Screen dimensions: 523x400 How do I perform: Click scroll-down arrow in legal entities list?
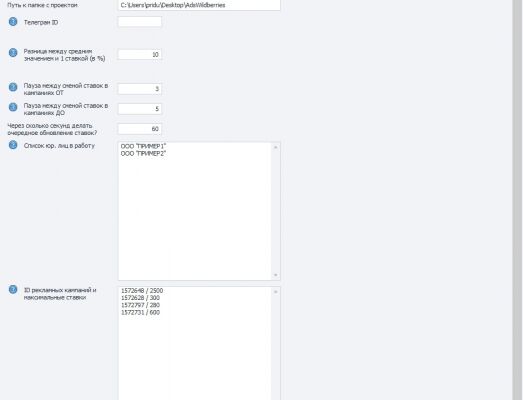pos(276,275)
